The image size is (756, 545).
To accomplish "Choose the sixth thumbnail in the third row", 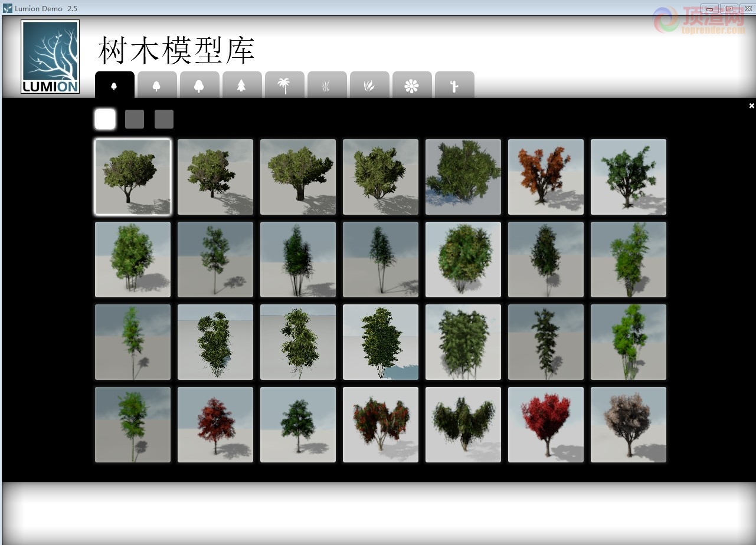I will point(546,342).
